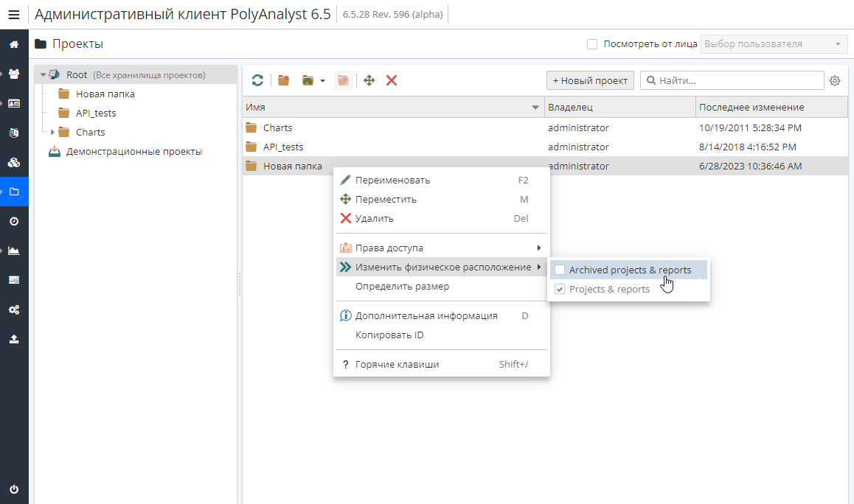Open the Имя column sort dropdown
This screenshot has height=504, width=854.
point(535,108)
